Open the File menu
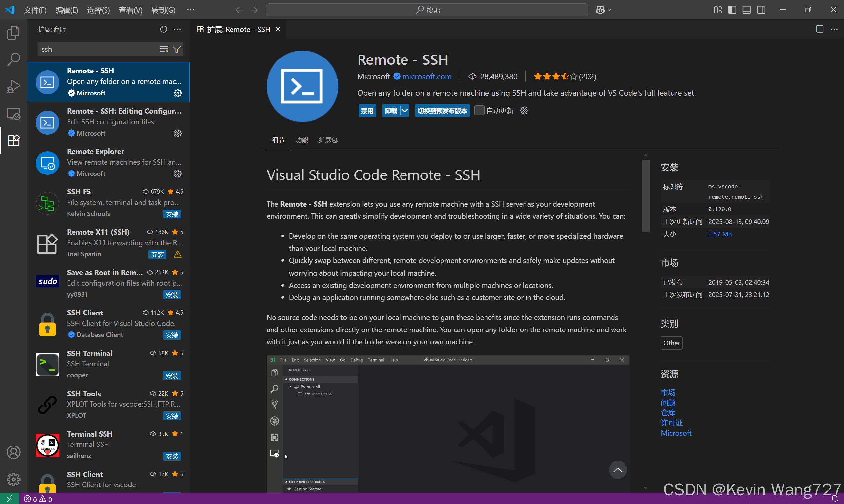The height and width of the screenshot is (504, 844). (35, 10)
